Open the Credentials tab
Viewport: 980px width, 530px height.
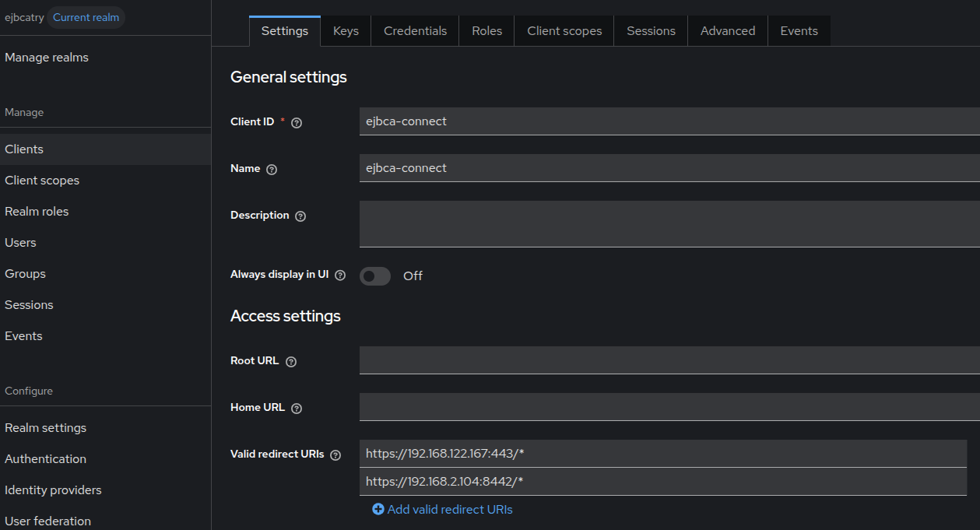click(416, 31)
